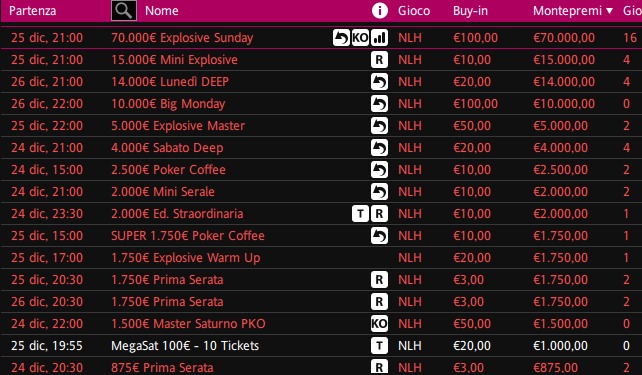
Task: Select the 14.000€ Lunedì DEEP tournament
Action: tap(170, 82)
